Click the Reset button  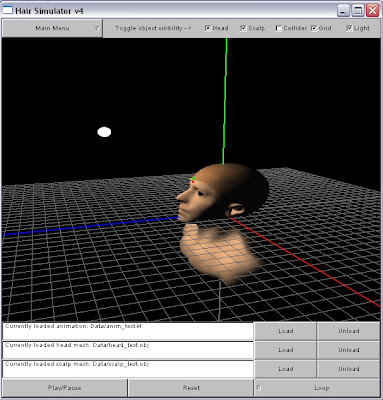tap(191, 388)
